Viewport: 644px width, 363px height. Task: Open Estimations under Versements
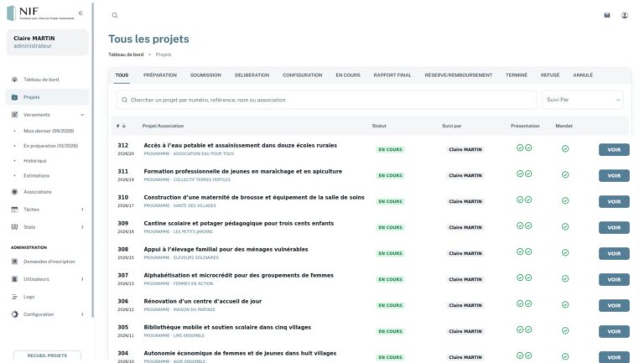36,176
